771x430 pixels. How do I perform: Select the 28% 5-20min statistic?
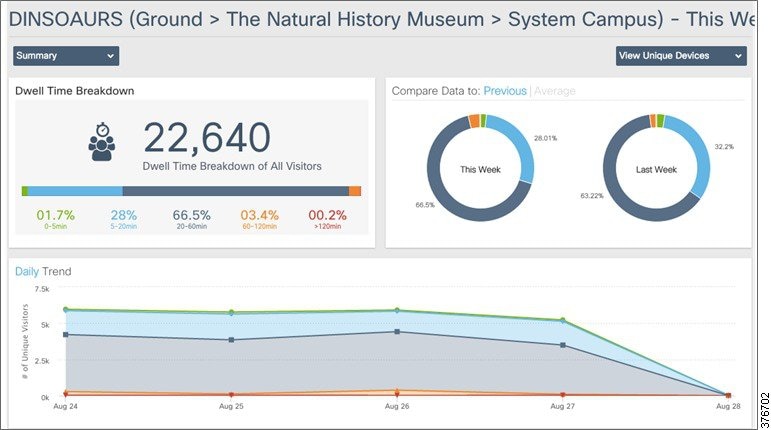(124, 218)
